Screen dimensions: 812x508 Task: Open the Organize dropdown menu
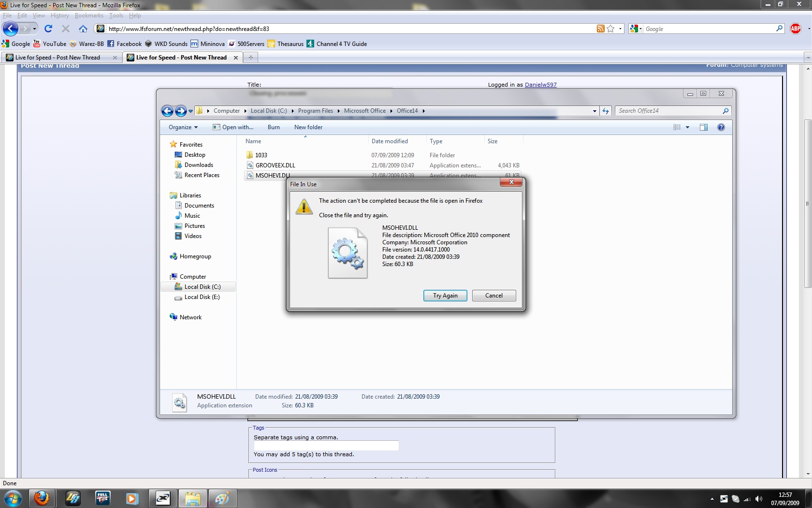point(183,127)
